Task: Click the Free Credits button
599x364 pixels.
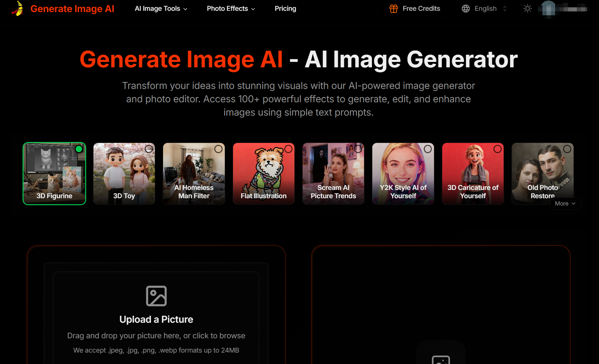Action: point(415,9)
